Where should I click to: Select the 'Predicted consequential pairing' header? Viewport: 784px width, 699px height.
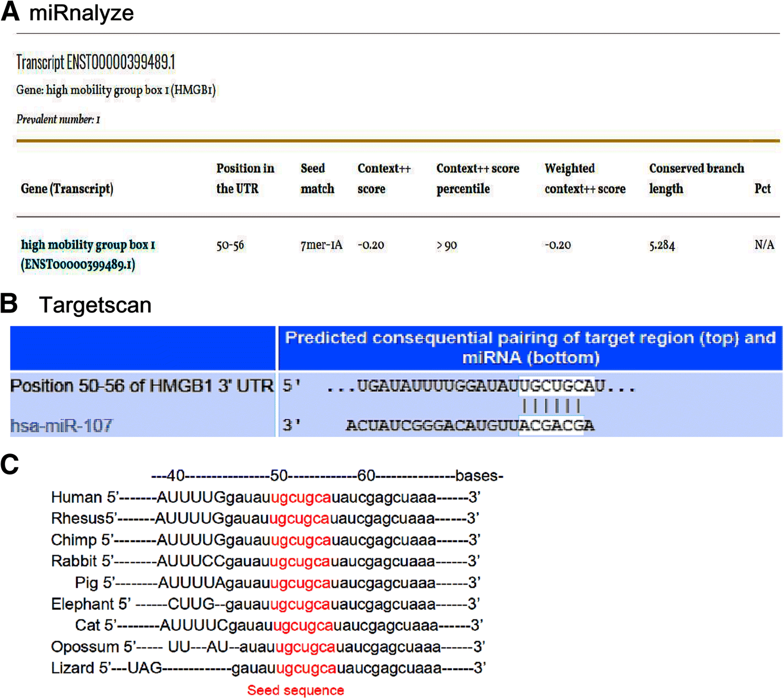pos(530,348)
